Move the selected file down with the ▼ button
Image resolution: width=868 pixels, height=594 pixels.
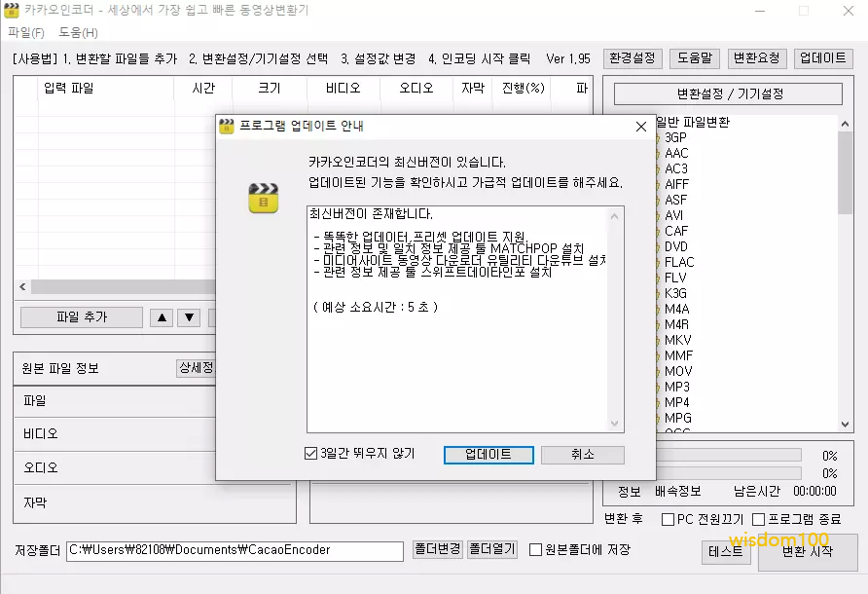pos(189,317)
